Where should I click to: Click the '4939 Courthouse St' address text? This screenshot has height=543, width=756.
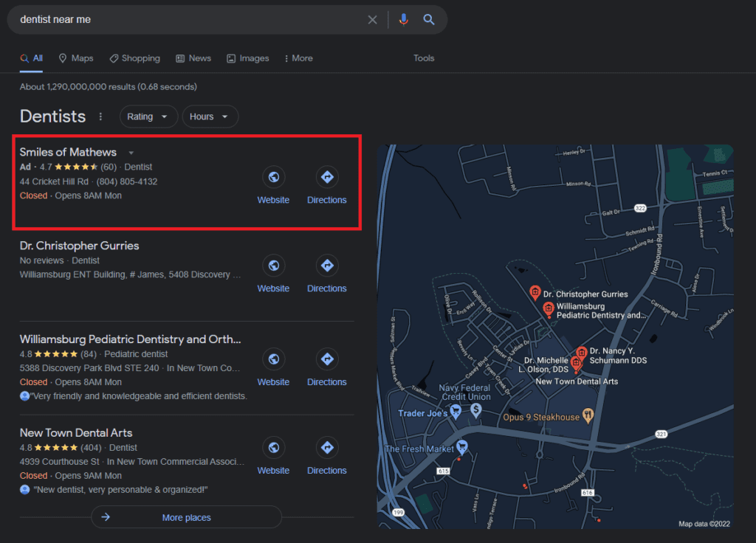[59, 462]
